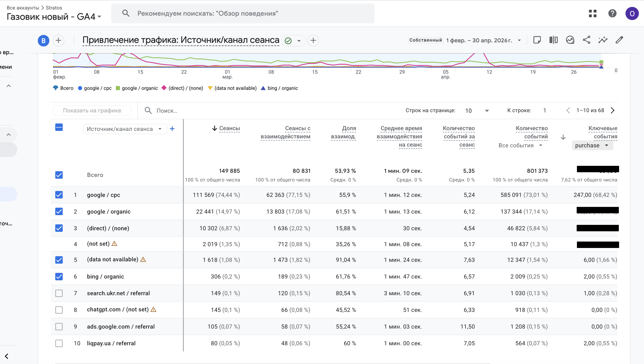
Task: Open the purchase key event dropdown
Action: click(x=592, y=146)
